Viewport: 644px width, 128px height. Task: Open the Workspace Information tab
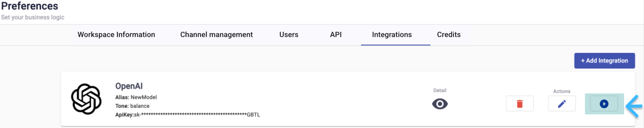tap(116, 35)
